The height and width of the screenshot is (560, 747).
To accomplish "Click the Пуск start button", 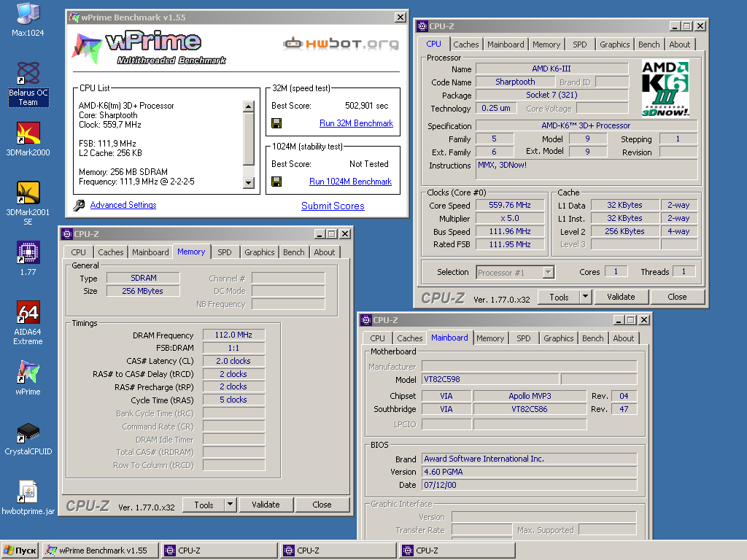I will (20, 551).
